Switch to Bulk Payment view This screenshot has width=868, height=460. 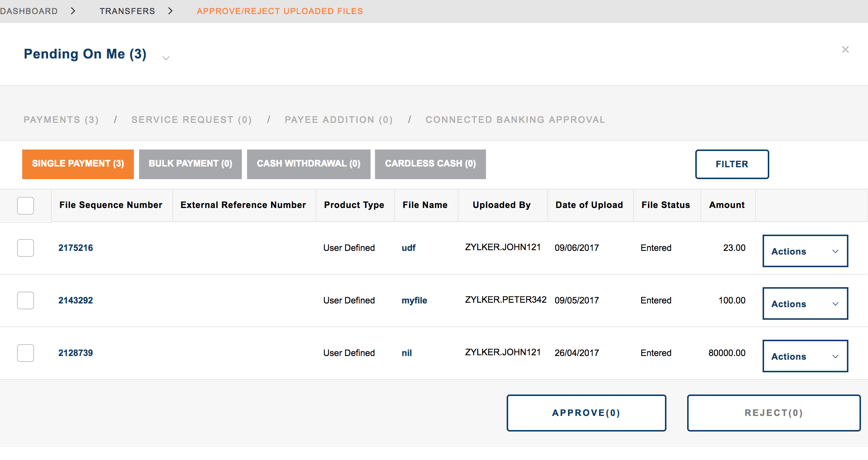(x=190, y=164)
